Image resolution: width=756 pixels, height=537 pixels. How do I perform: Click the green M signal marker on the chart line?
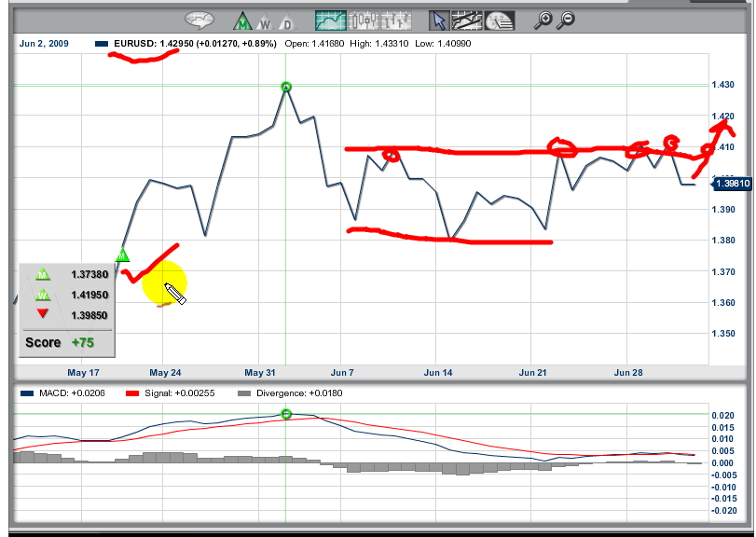pyautogui.click(x=122, y=255)
